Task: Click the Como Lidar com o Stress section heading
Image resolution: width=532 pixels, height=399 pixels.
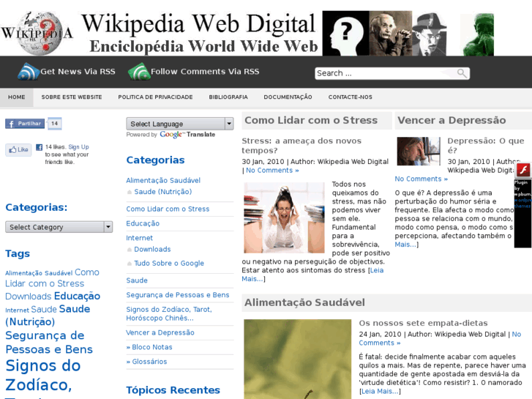Action: click(311, 120)
